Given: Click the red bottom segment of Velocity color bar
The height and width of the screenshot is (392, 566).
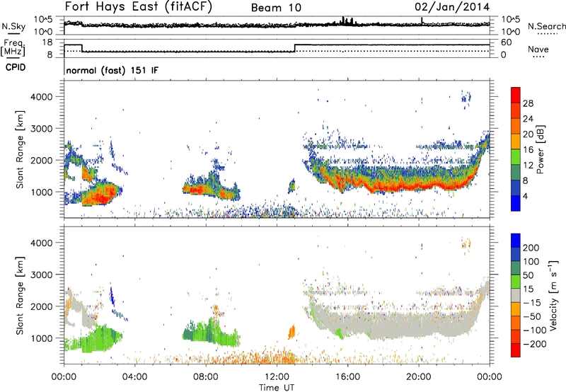Looking at the screenshot, I should 516,350.
